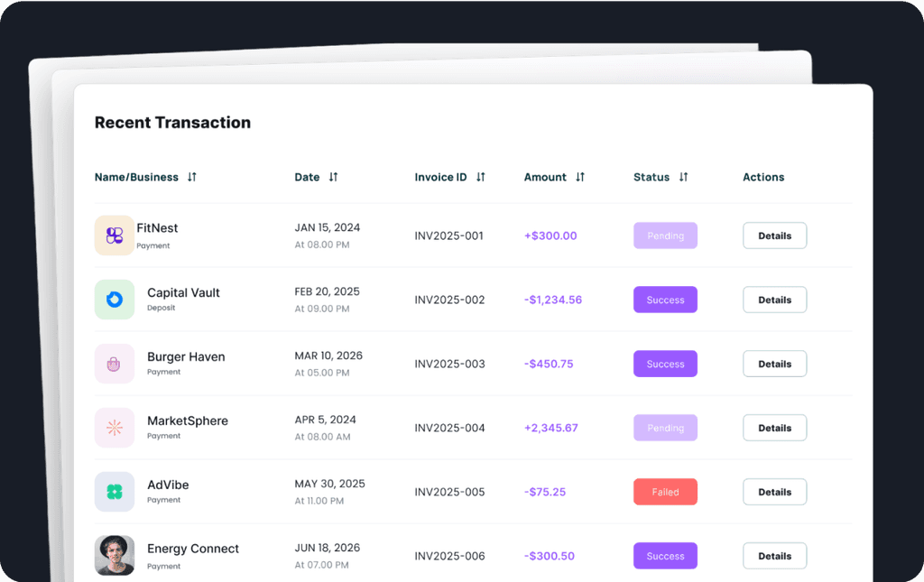Click the +$300.00 amount value
Image resolution: width=924 pixels, height=582 pixels.
coord(549,235)
